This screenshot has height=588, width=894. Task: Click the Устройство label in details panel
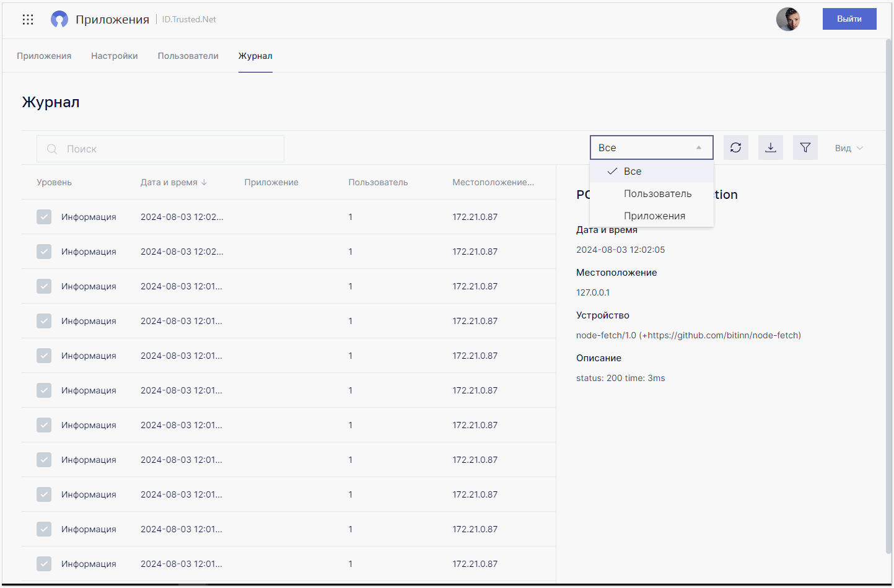[x=603, y=315]
